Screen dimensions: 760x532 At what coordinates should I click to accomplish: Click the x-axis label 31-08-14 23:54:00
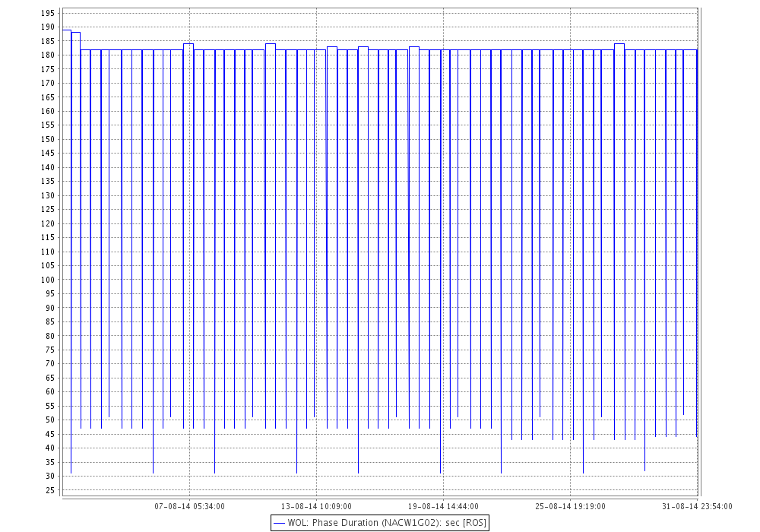coord(697,506)
